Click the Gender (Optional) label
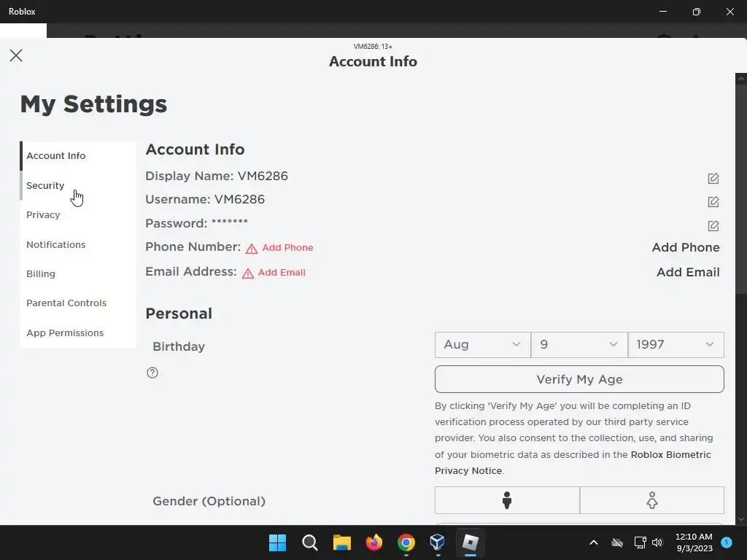This screenshot has height=560, width=747. point(209,501)
